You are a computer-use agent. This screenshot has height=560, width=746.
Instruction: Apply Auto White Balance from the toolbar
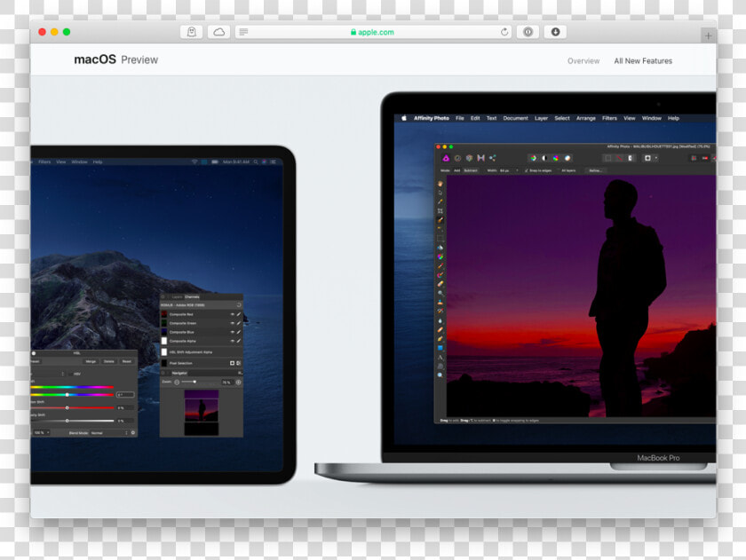[567, 158]
